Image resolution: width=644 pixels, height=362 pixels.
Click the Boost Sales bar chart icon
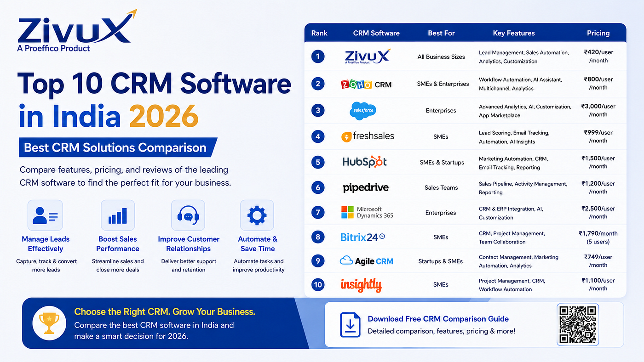tap(118, 215)
